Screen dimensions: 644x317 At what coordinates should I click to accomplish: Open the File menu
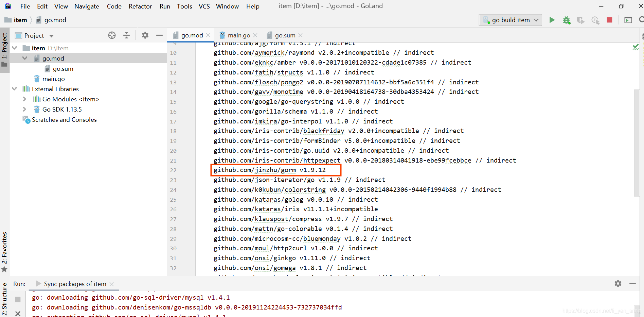click(x=25, y=6)
